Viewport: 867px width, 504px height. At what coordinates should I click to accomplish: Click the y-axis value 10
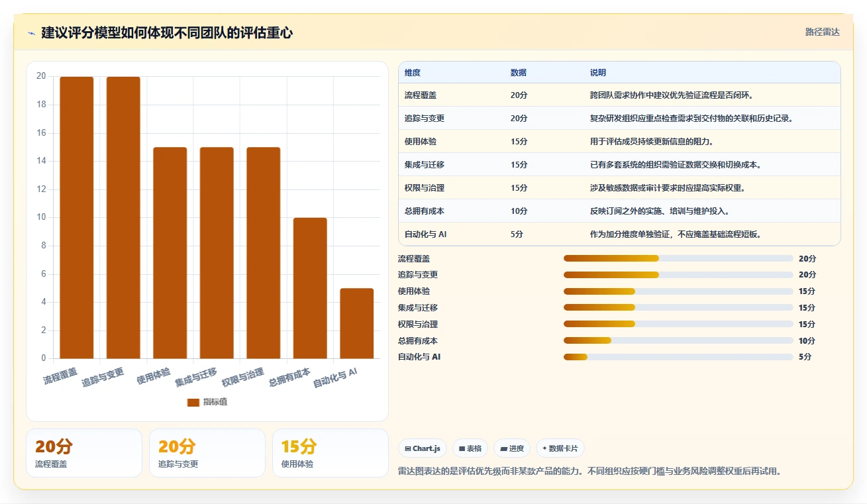(x=41, y=217)
